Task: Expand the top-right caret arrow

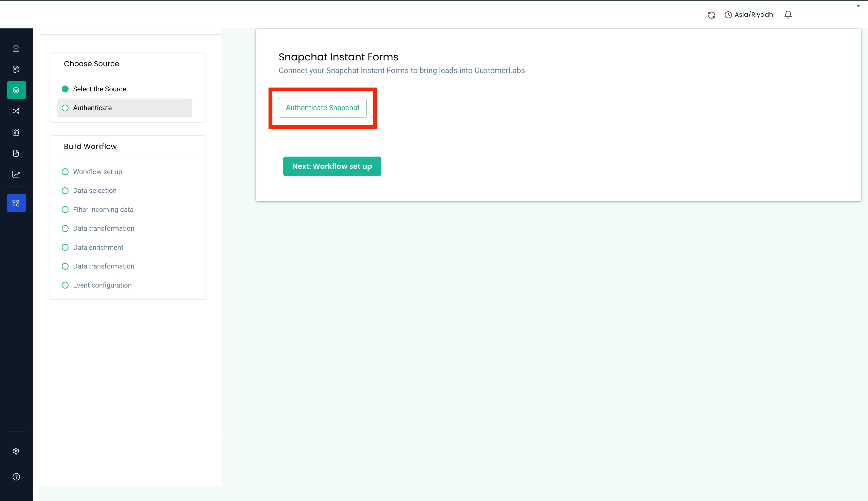Action: pos(858,6)
